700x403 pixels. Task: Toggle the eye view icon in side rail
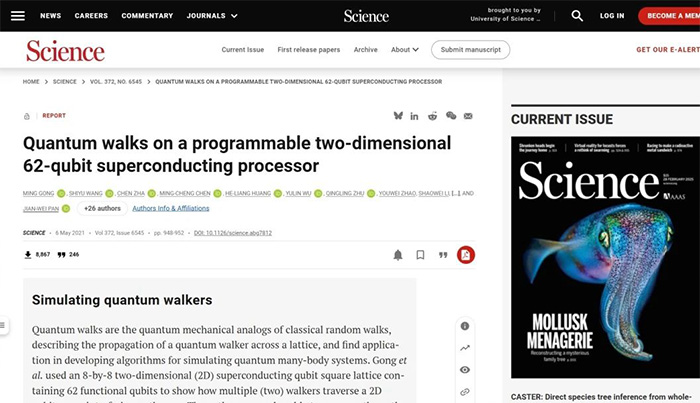pyautogui.click(x=465, y=370)
